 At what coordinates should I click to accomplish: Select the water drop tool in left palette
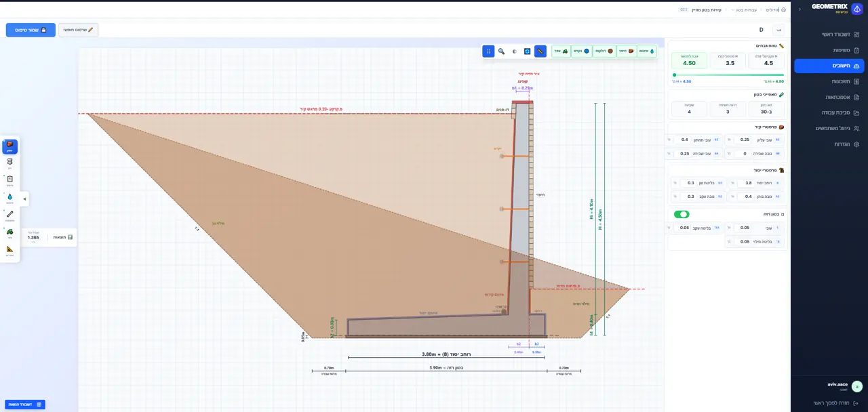pyautogui.click(x=10, y=198)
